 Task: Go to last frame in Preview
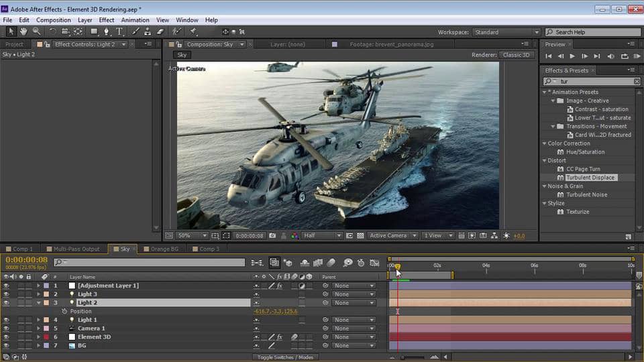point(597,56)
